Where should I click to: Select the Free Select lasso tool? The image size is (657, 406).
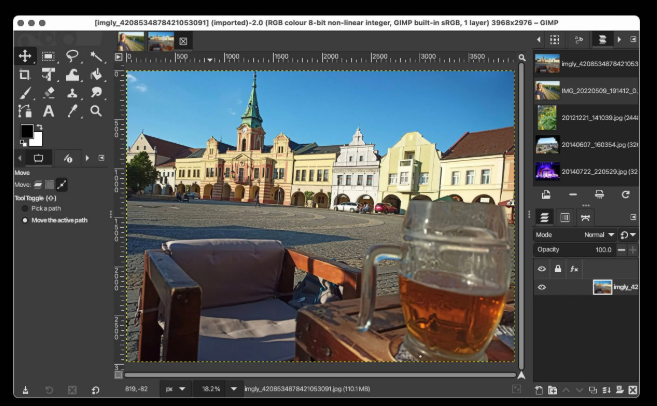point(72,56)
